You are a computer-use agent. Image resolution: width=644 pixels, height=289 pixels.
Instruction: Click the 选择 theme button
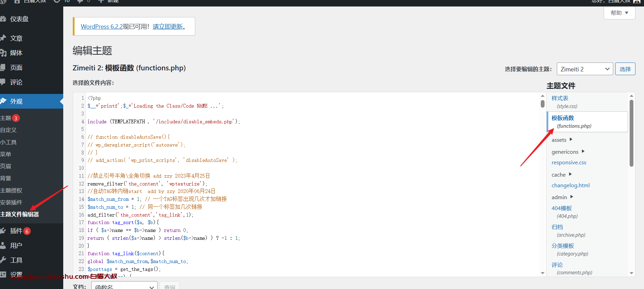coord(625,69)
